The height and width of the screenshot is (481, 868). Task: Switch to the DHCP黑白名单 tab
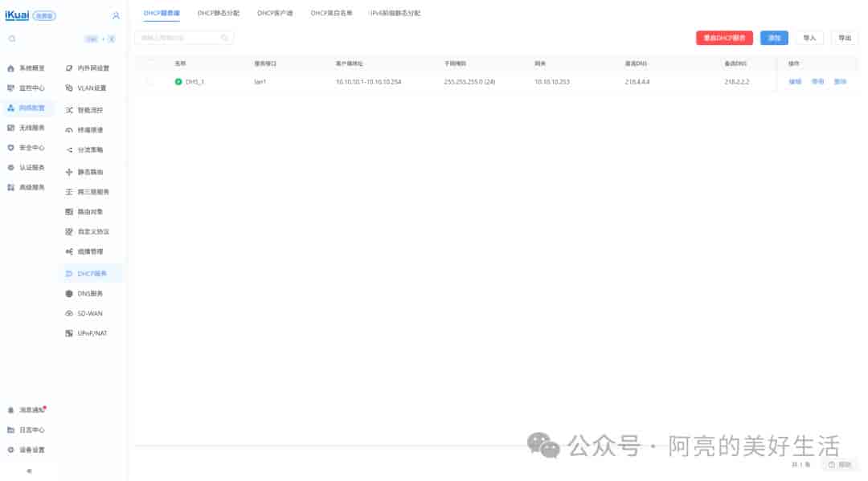point(331,13)
